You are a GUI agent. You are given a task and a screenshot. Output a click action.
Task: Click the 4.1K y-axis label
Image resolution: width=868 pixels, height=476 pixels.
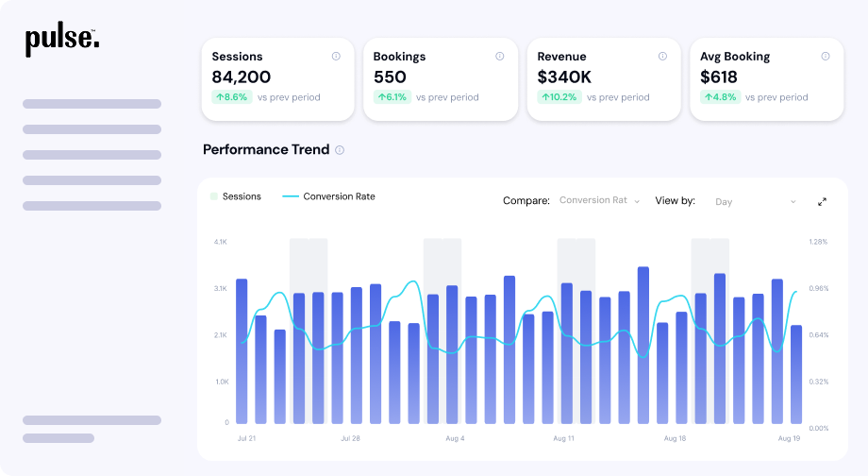click(221, 242)
